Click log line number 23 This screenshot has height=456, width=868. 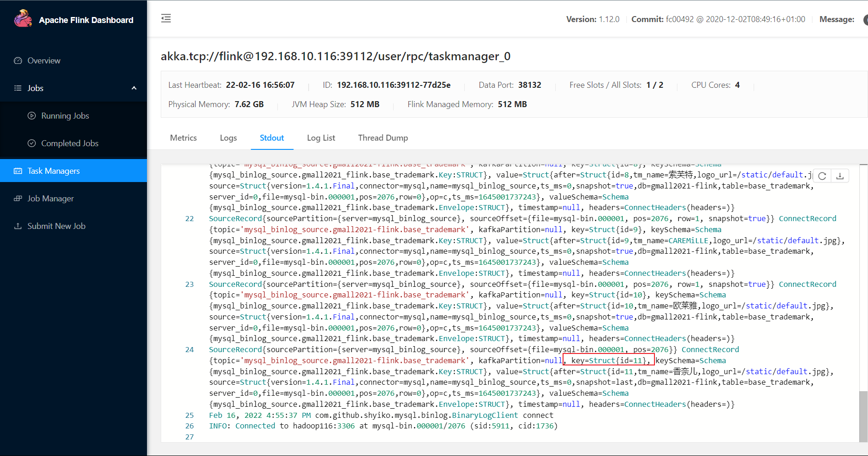(190, 285)
